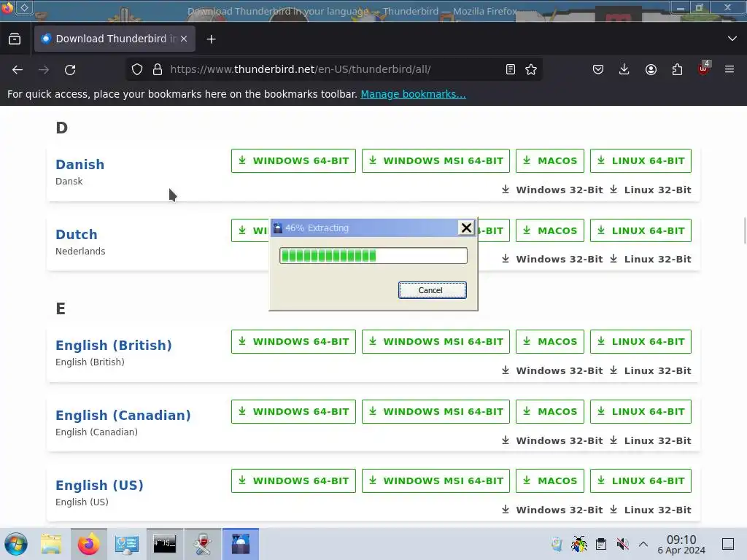This screenshot has width=747, height=560.
Task: Download Danish macOS build
Action: (x=550, y=161)
